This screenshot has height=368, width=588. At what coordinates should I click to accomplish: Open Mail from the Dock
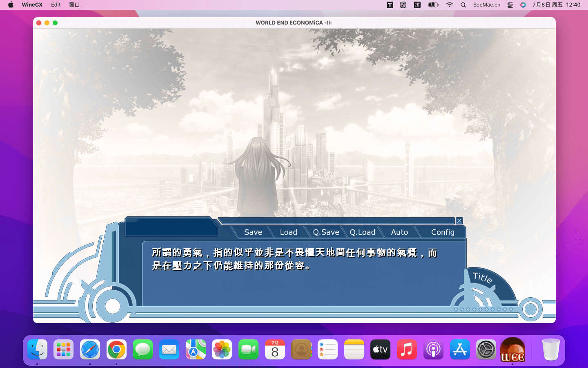pyautogui.click(x=169, y=350)
